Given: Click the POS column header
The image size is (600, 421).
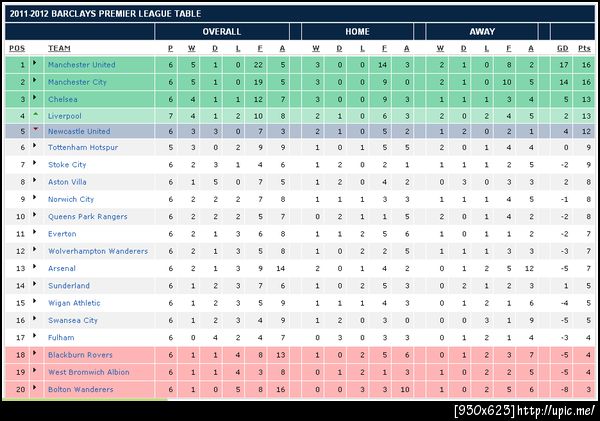Looking at the screenshot, I should (17, 49).
